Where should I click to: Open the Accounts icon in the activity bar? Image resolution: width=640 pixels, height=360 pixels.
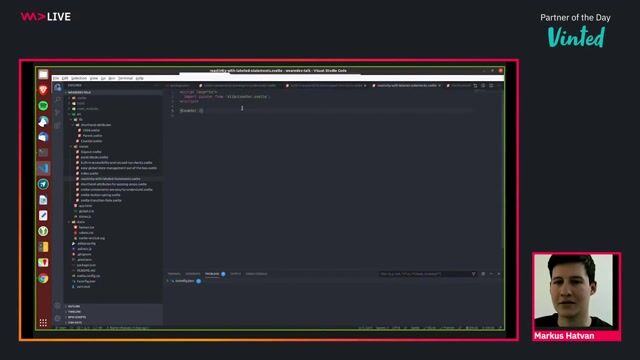[x=58, y=305]
